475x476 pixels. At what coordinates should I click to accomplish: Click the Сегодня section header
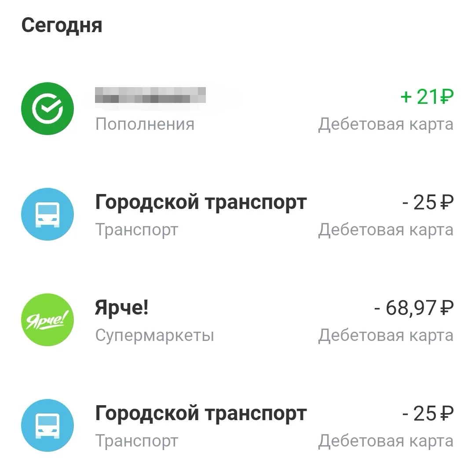62,25
